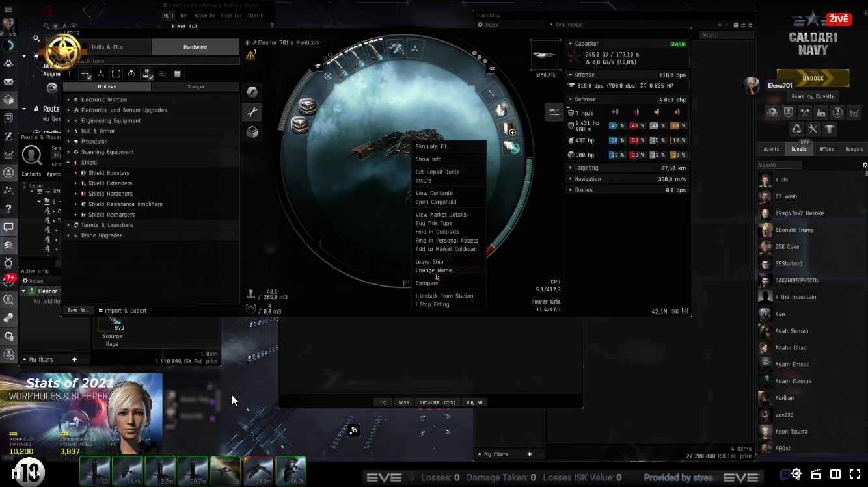Open the hamburger menu beside the Defense panel
The height and width of the screenshot is (487, 868).
(x=554, y=112)
